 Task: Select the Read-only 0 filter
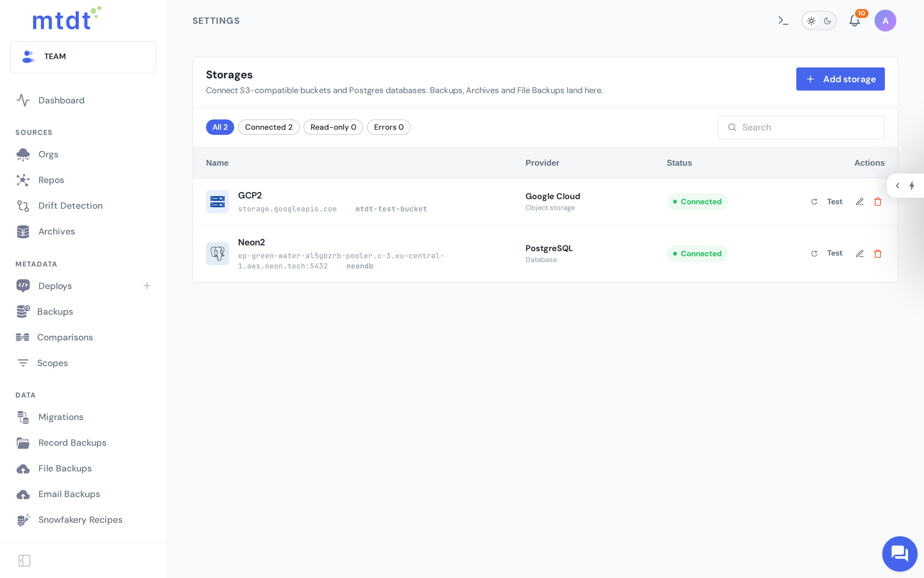click(333, 127)
